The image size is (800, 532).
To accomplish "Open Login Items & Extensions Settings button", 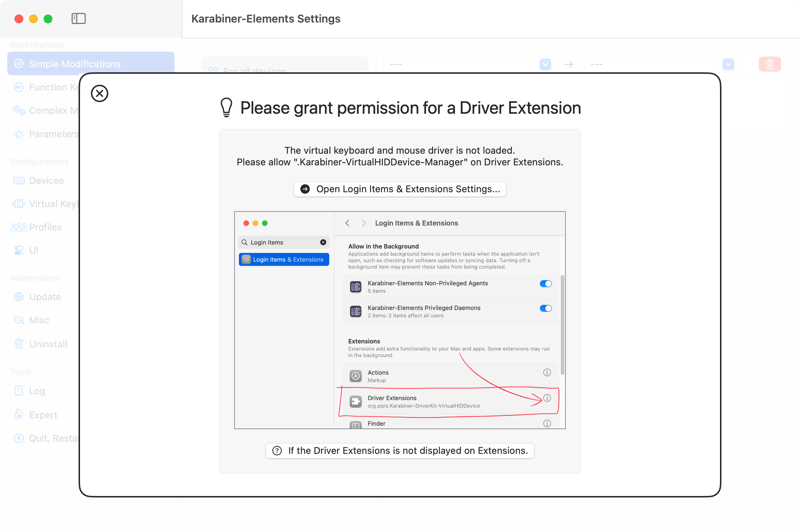I will [400, 189].
